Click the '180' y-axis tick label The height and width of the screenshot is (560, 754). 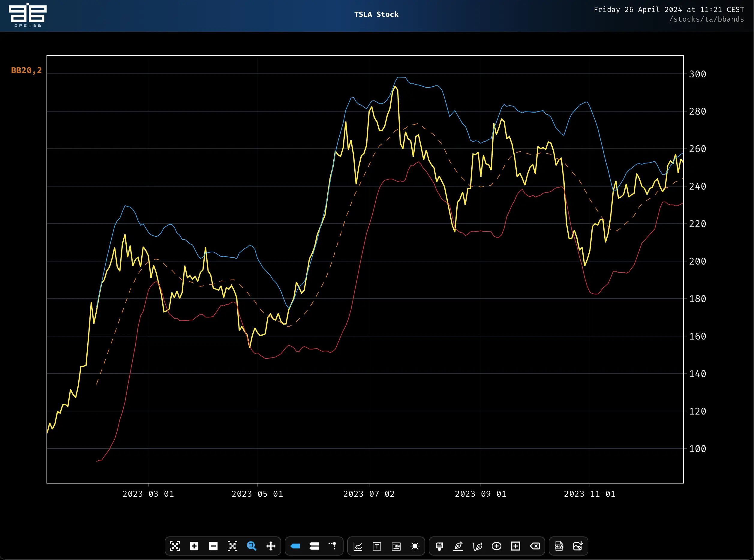pyautogui.click(x=698, y=299)
